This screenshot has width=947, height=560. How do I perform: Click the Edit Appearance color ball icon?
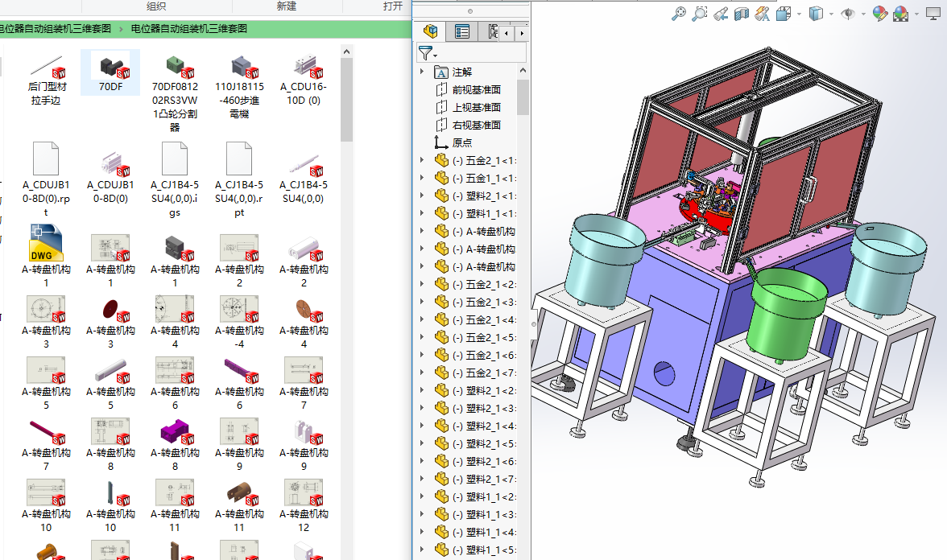880,13
